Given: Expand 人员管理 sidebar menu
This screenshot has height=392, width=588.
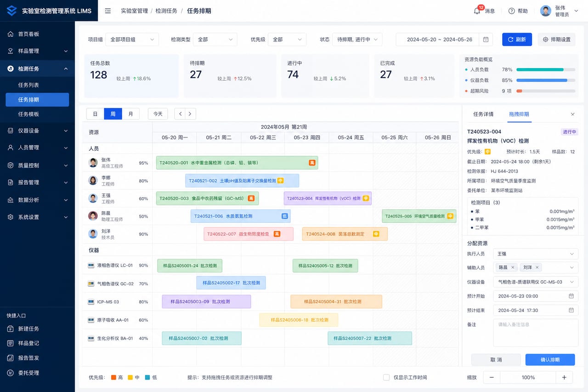Looking at the screenshot, I should 37,148.
